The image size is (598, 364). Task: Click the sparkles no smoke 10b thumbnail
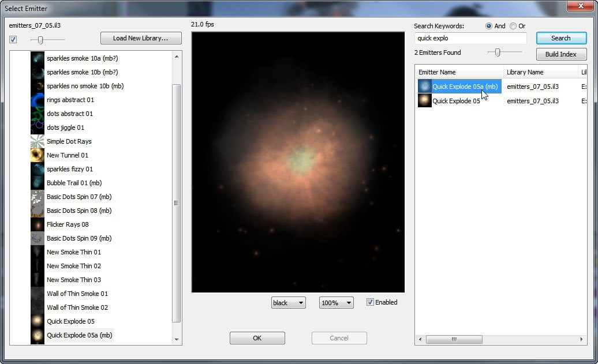(x=38, y=86)
